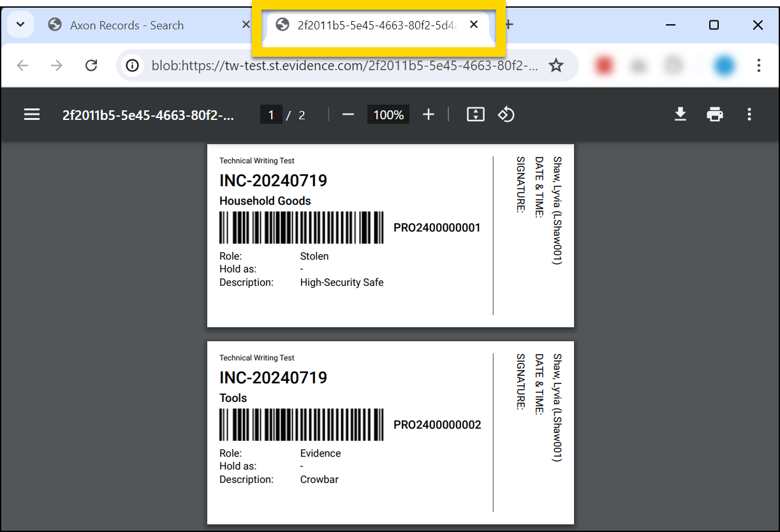
Task: Click the current zoom percentage display
Action: click(388, 114)
